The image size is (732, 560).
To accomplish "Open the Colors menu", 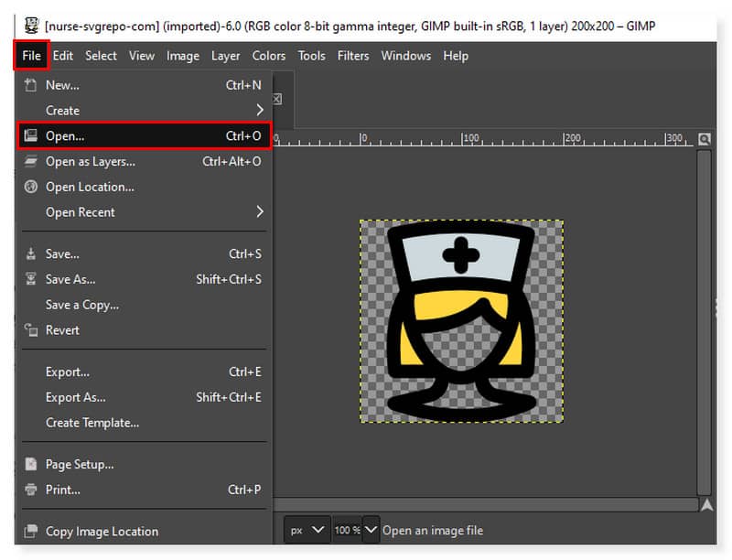I will [268, 55].
